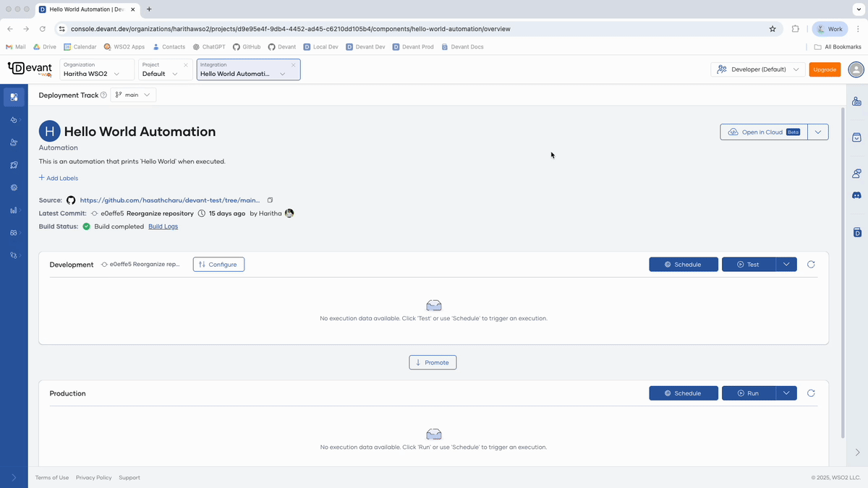
Task: Click Schedule in the Development card
Action: [684, 265]
